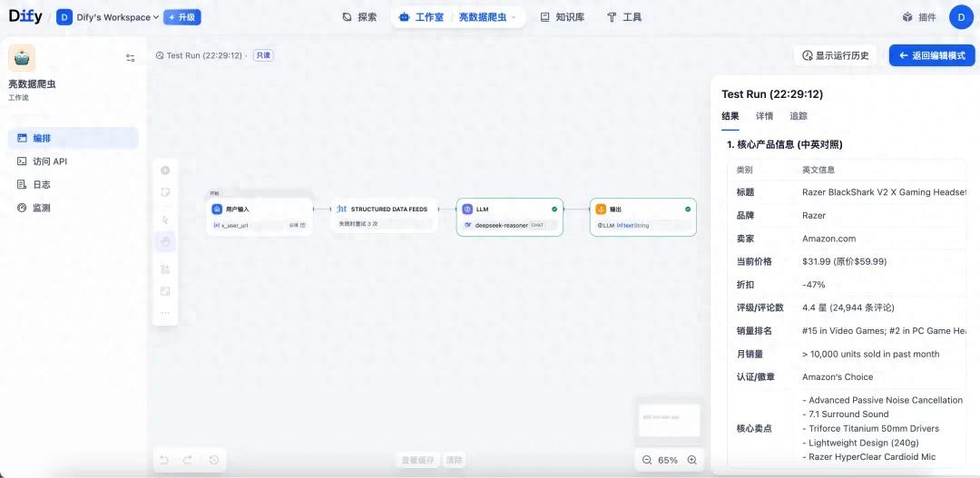Click the LLM node success checkmark
The image size is (980, 478).
pos(554,210)
